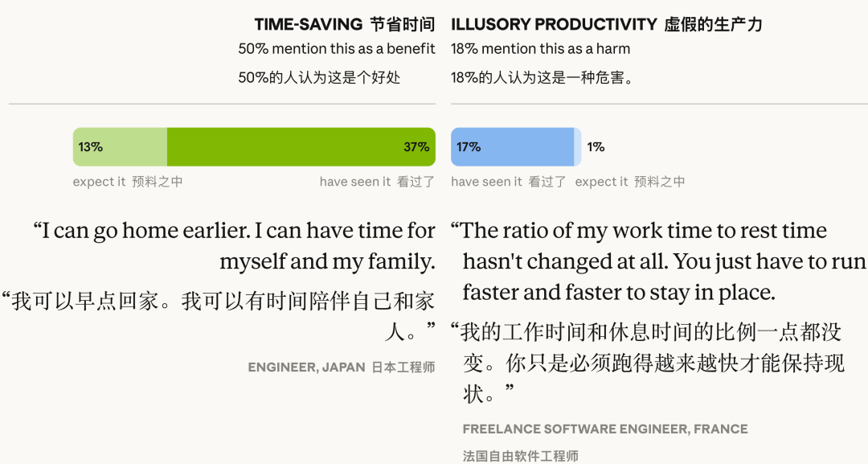
Task: Click the light green 13% bar segment
Action: pyautogui.click(x=120, y=147)
